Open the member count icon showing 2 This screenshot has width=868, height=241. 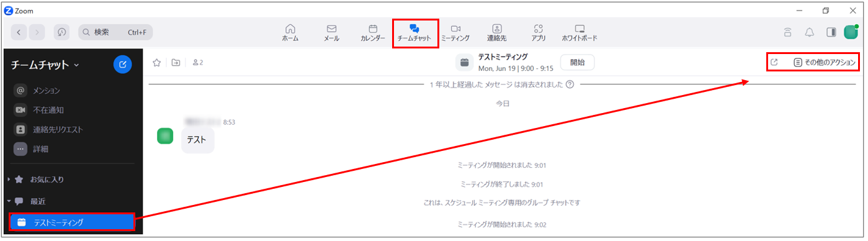pos(198,62)
